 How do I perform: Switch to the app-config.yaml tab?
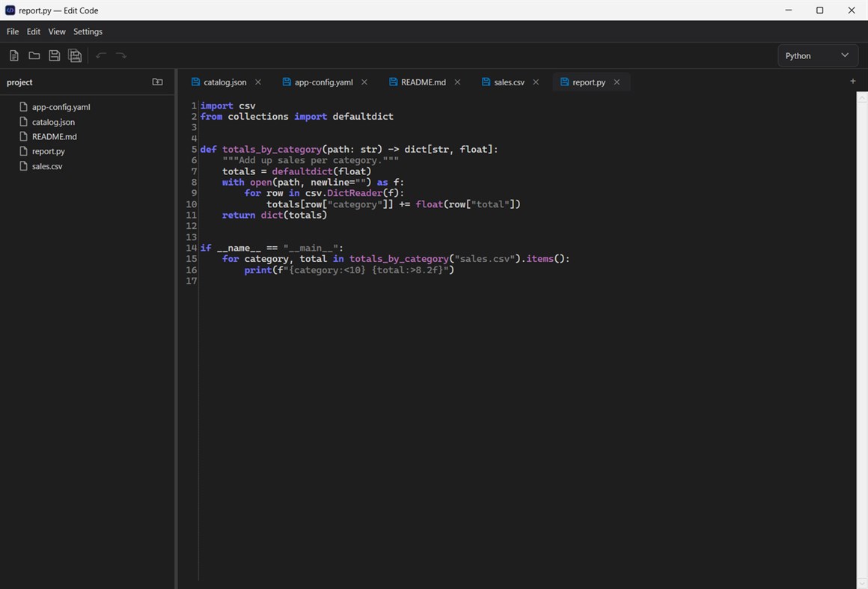coord(324,82)
